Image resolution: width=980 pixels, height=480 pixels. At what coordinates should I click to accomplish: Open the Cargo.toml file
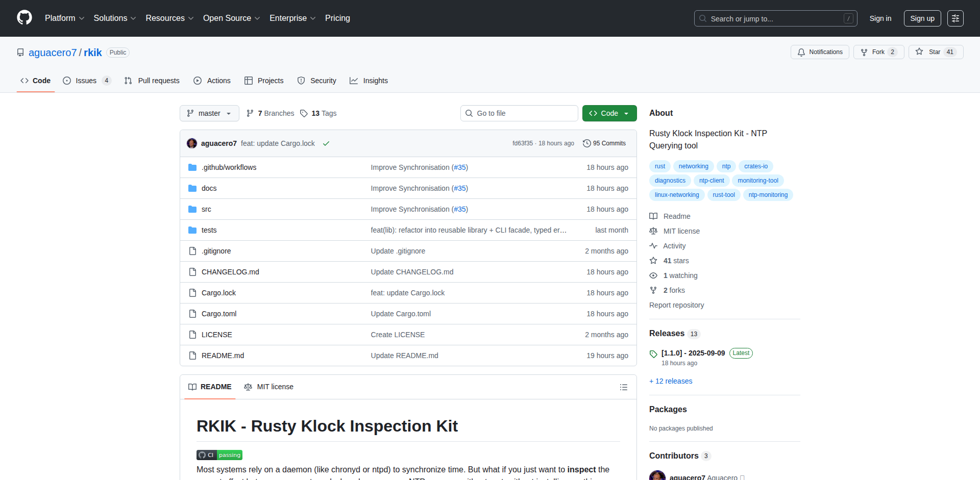(219, 314)
